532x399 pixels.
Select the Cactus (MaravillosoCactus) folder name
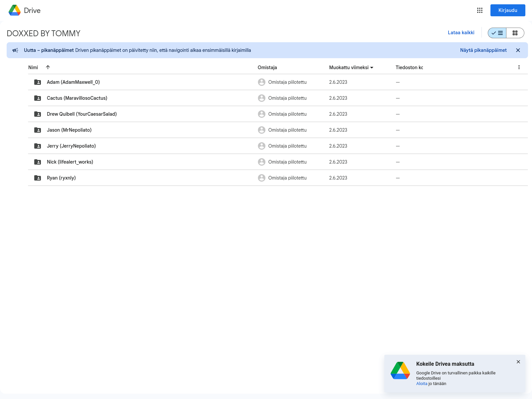[x=77, y=98]
